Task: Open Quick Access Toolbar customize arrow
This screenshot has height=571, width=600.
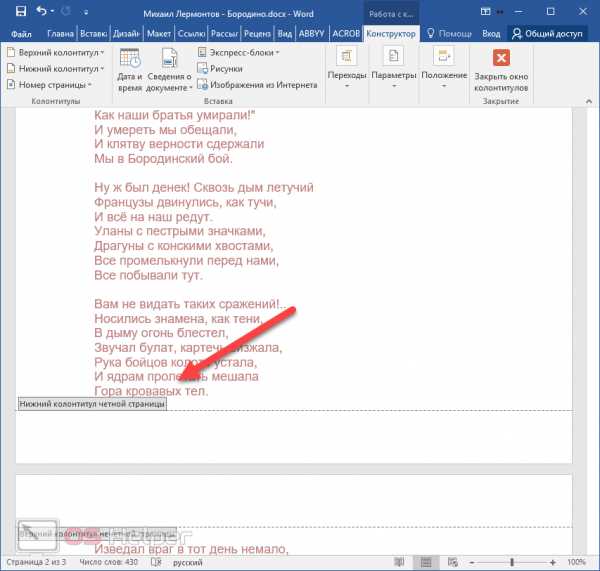Action: tap(86, 12)
